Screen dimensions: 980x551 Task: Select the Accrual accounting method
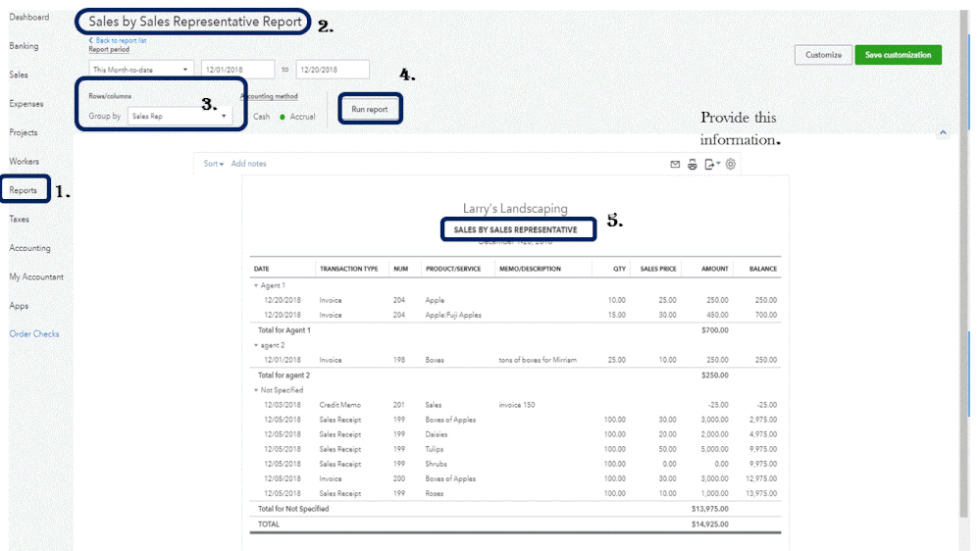pyautogui.click(x=297, y=117)
